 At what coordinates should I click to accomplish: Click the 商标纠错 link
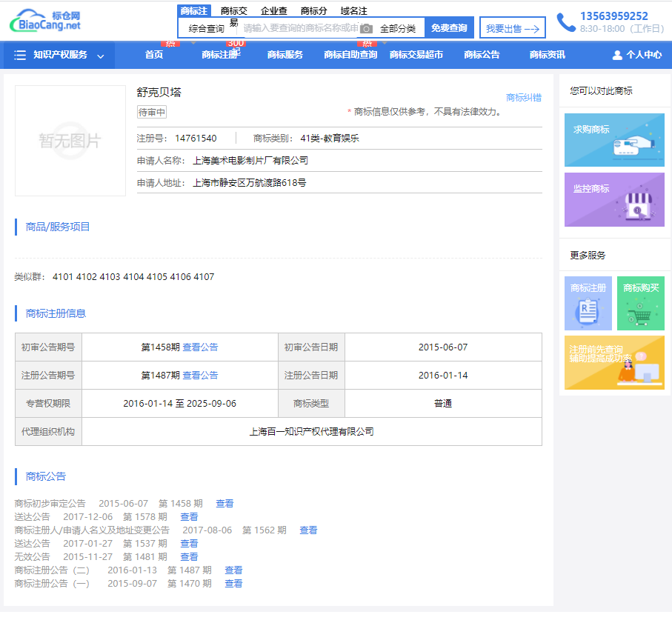pyautogui.click(x=523, y=98)
